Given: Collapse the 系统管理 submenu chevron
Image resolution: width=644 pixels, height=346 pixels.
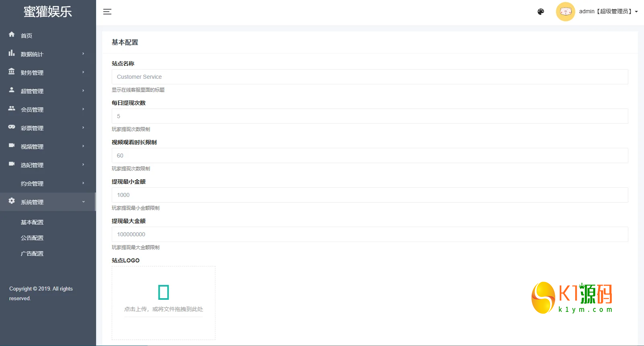Looking at the screenshot, I should click(83, 202).
